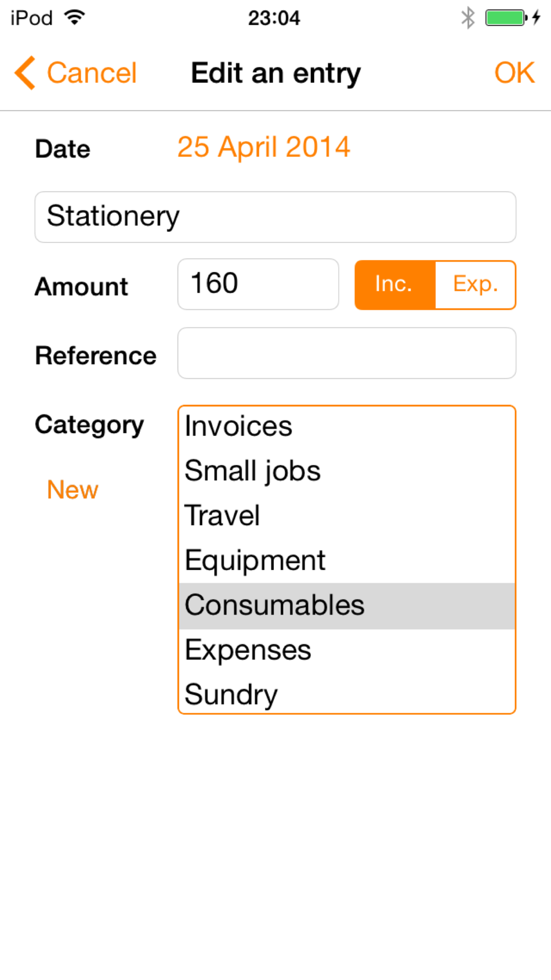Tap the empty Reference field
The height and width of the screenshot is (980, 551).
click(x=347, y=353)
